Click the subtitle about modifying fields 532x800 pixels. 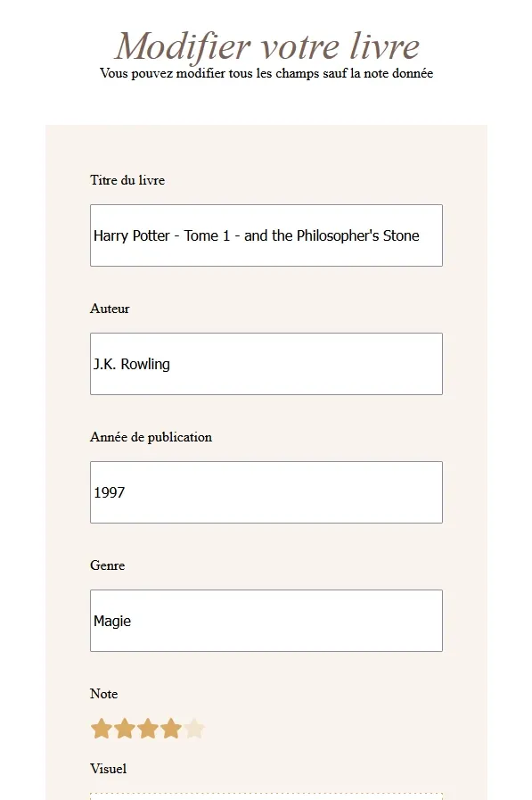coord(266,73)
